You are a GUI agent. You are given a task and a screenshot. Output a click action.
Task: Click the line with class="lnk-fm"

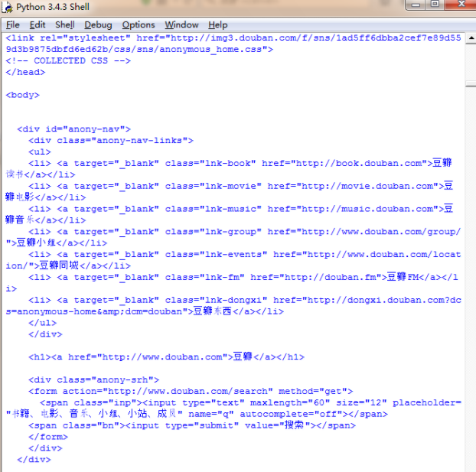pos(243,277)
